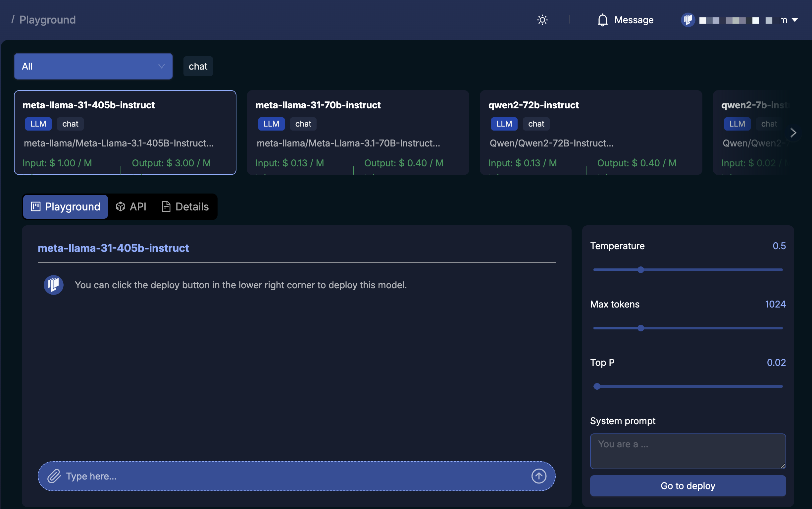Open the All model filter dropdown
812x509 pixels.
pos(93,66)
